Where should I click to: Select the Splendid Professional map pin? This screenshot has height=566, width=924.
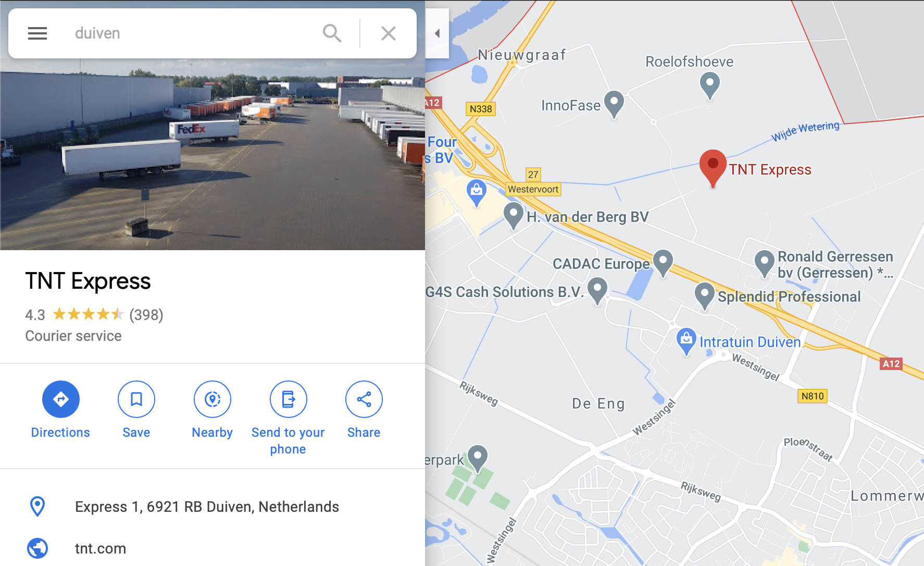(x=705, y=296)
